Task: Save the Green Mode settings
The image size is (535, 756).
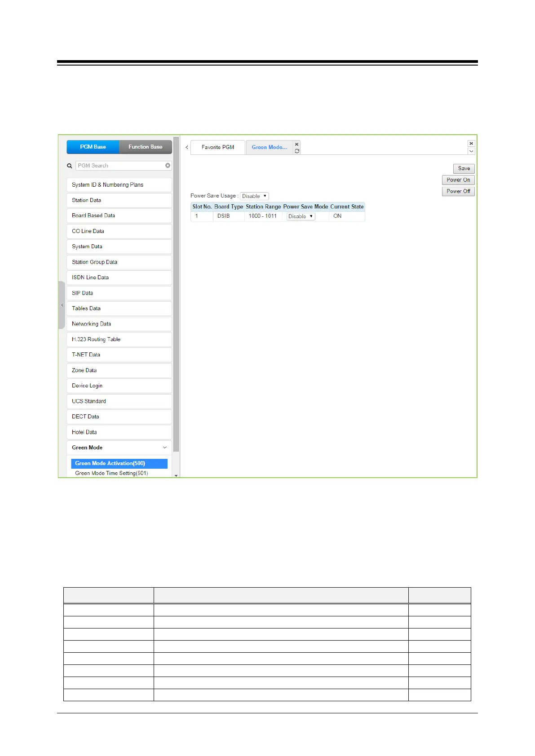Action: pos(464,169)
